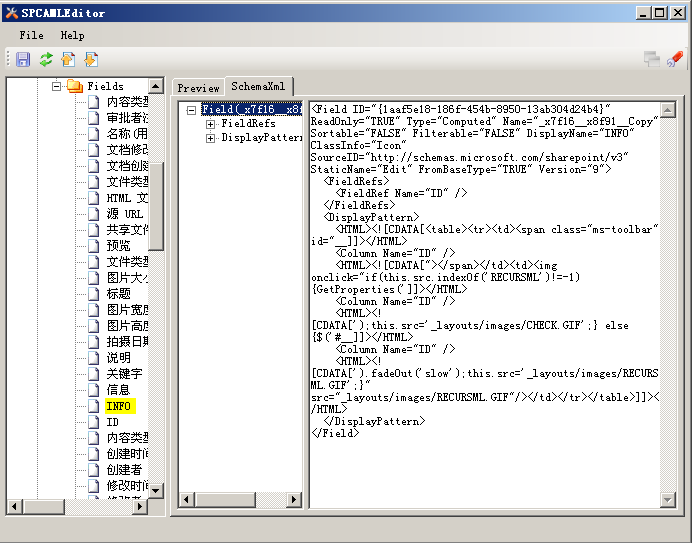Click the upload arrow page toolbar icon
694x543 pixels.
tap(69, 59)
